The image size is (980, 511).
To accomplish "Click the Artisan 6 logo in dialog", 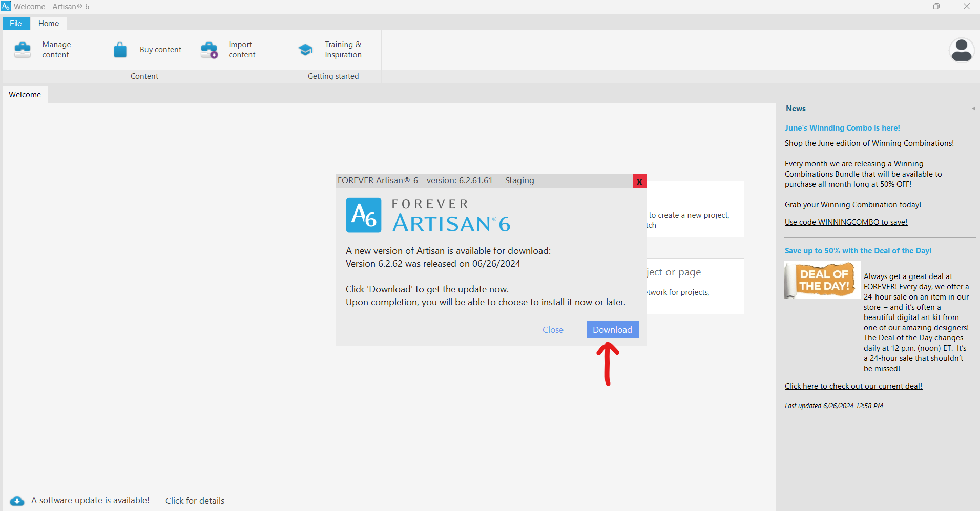I will point(364,215).
